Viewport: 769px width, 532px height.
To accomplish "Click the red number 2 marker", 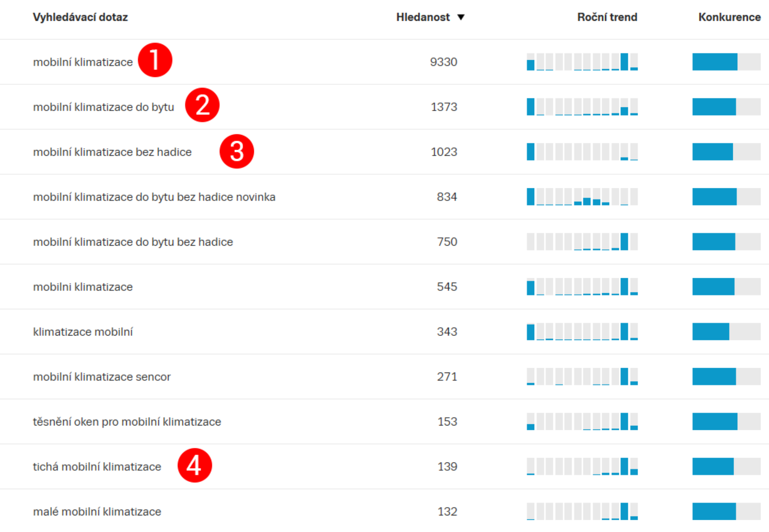I will point(202,105).
